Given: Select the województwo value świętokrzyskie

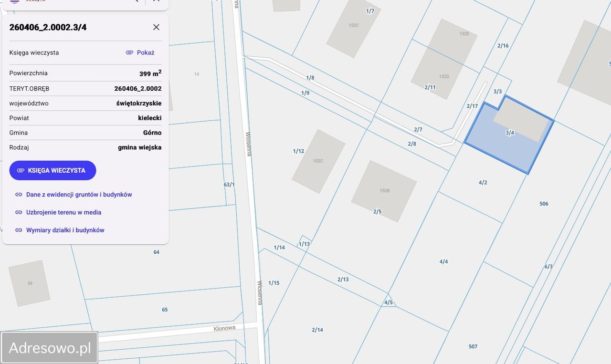Looking at the screenshot, I should tap(139, 104).
